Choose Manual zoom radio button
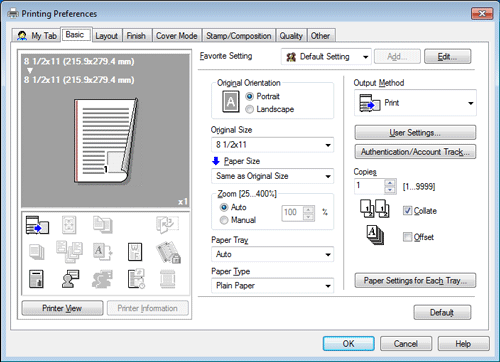 [224, 220]
